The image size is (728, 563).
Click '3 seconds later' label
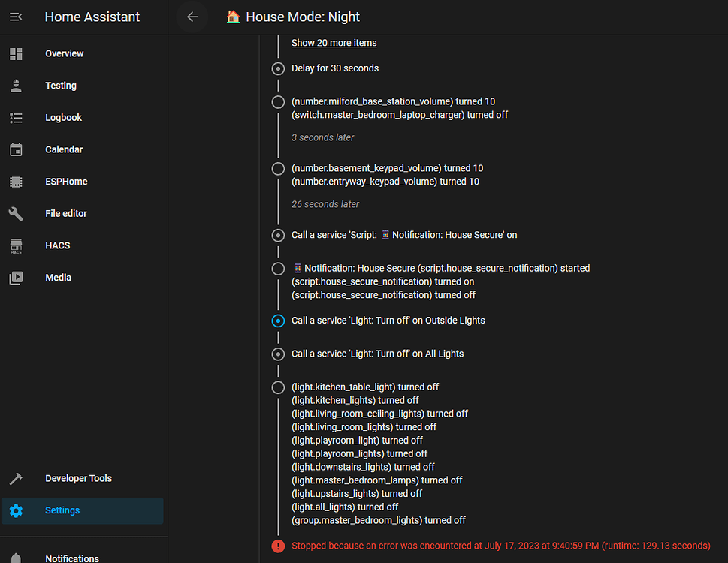322,137
